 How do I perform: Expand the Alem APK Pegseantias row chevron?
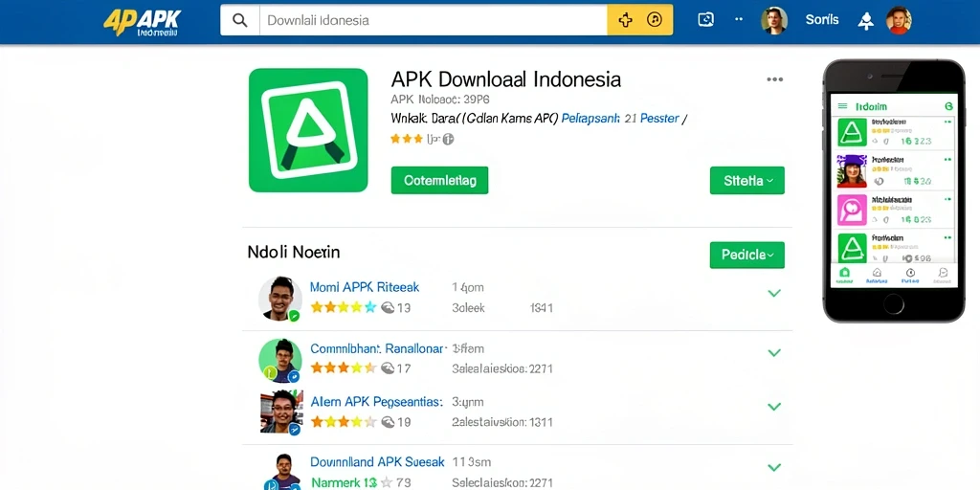[774, 407]
